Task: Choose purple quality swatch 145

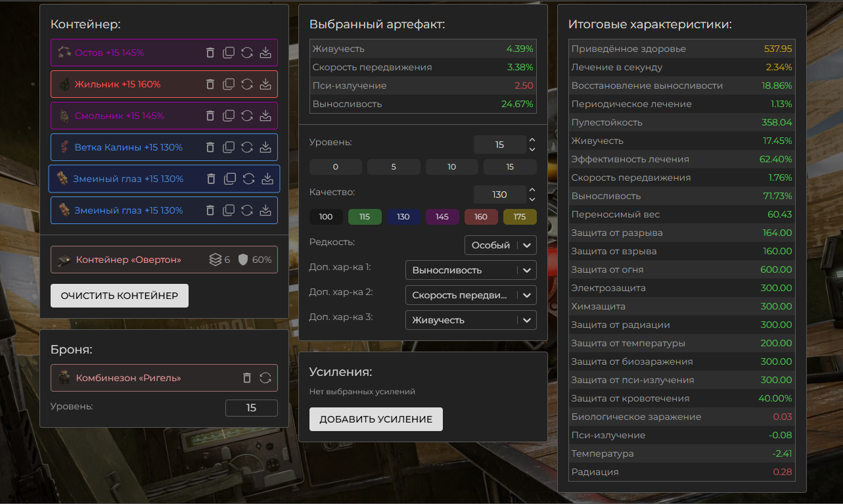Action: pyautogui.click(x=442, y=217)
